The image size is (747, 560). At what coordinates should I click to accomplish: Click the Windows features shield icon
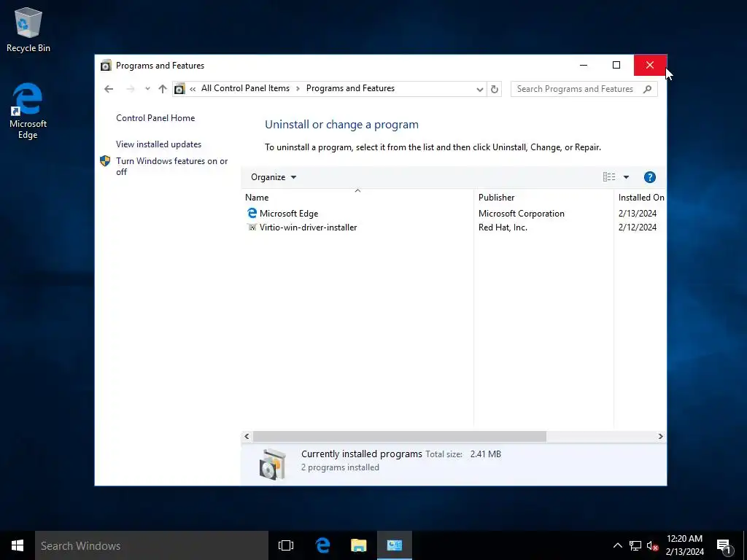click(x=105, y=161)
